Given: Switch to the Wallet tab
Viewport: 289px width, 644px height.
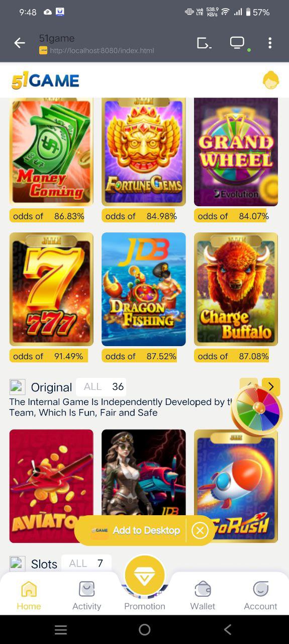Looking at the screenshot, I should coord(203,595).
